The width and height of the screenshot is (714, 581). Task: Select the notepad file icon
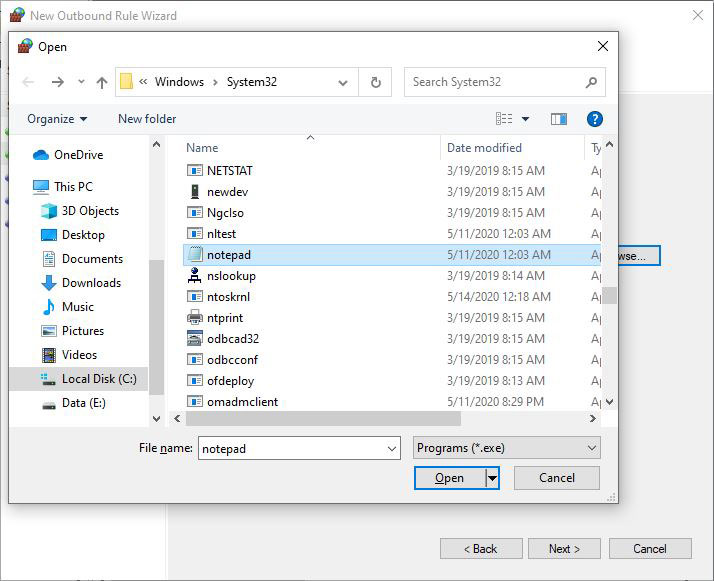[194, 255]
